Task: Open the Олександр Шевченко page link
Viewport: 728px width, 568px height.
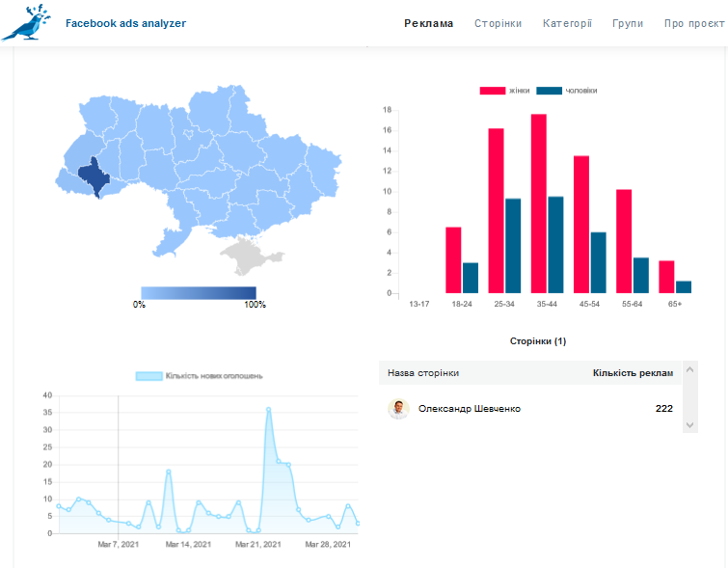Action: pyautogui.click(x=470, y=409)
